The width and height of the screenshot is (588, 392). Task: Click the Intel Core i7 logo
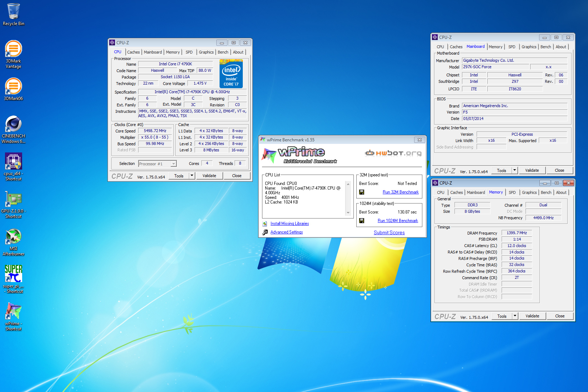[x=231, y=74]
